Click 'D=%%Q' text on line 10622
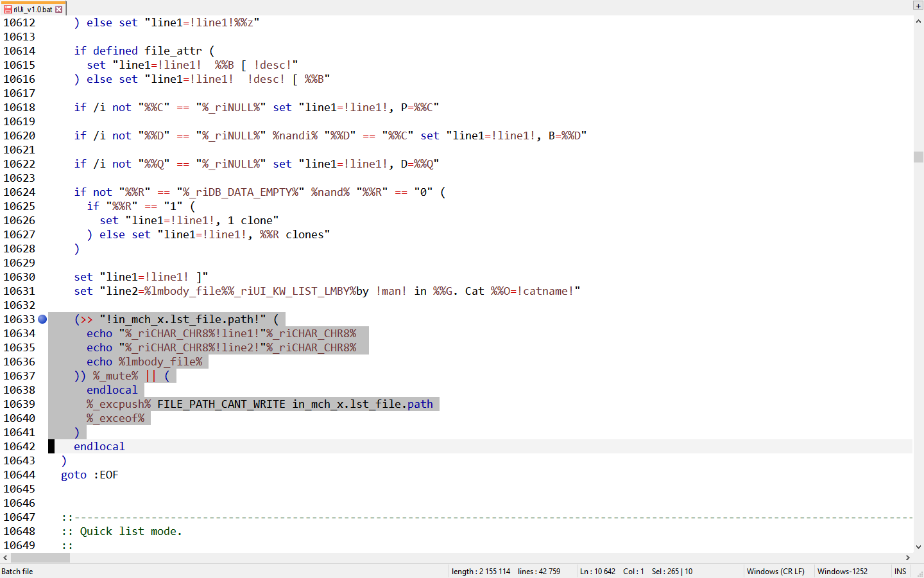The image size is (924, 578). 417,164
